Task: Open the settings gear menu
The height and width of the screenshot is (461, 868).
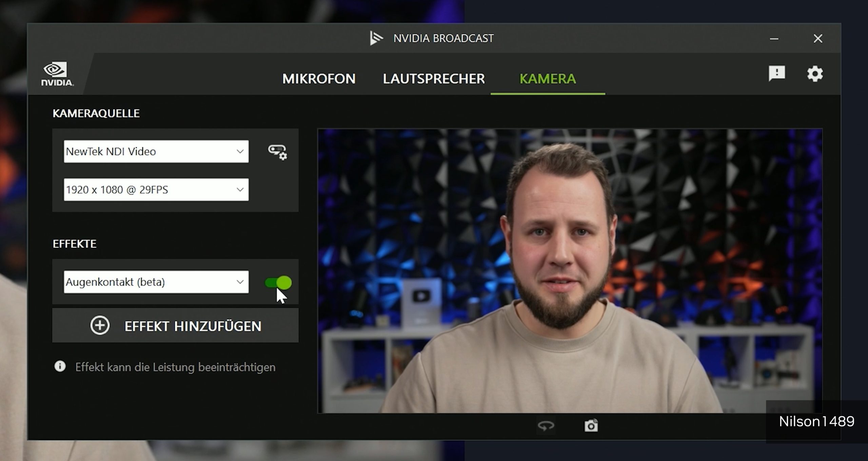Action: point(815,74)
